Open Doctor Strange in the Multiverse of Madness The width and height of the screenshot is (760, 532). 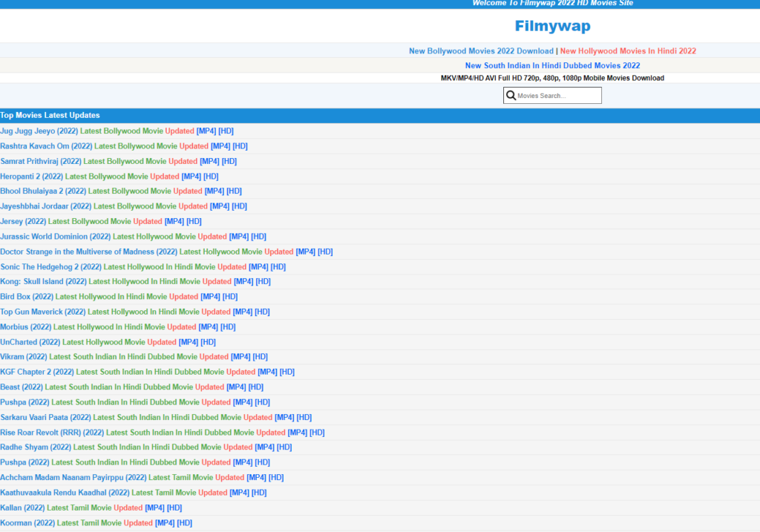[x=166, y=252]
